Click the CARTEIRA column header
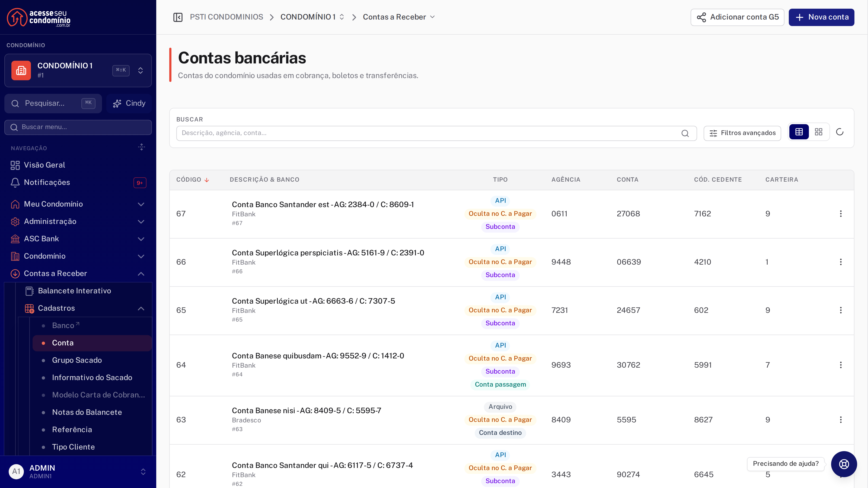This screenshot has height=488, width=868. click(782, 180)
